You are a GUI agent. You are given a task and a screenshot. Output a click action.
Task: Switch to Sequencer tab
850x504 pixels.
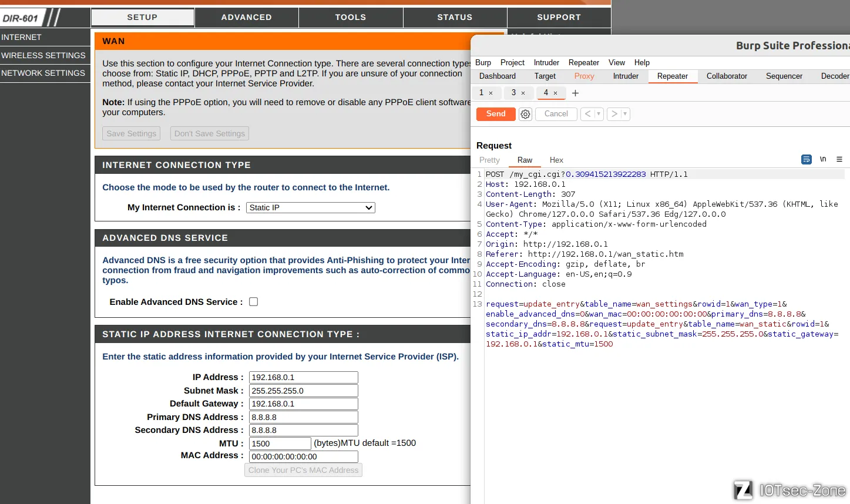click(784, 76)
